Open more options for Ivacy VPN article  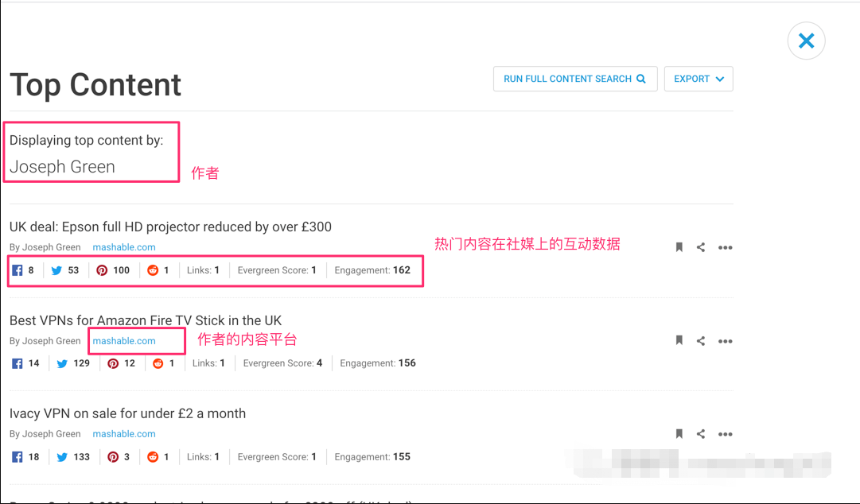point(725,434)
